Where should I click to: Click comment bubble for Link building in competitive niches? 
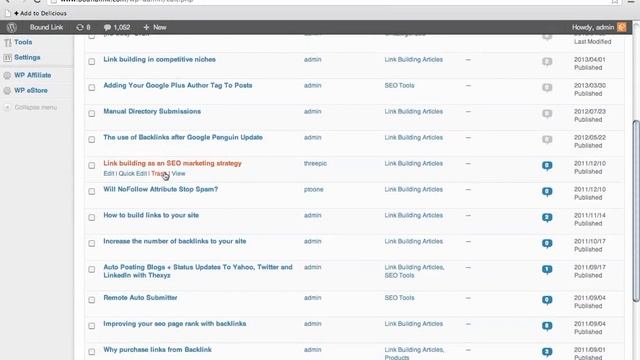(x=547, y=62)
